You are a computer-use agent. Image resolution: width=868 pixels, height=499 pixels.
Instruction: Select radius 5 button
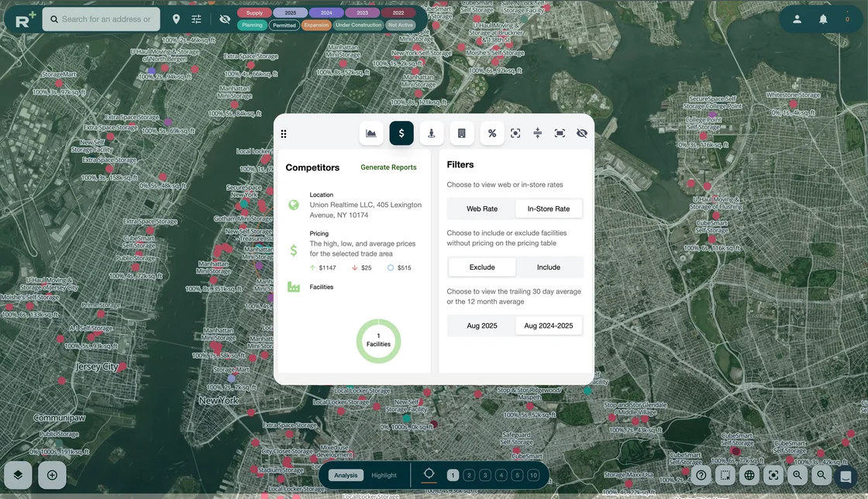pyautogui.click(x=517, y=475)
